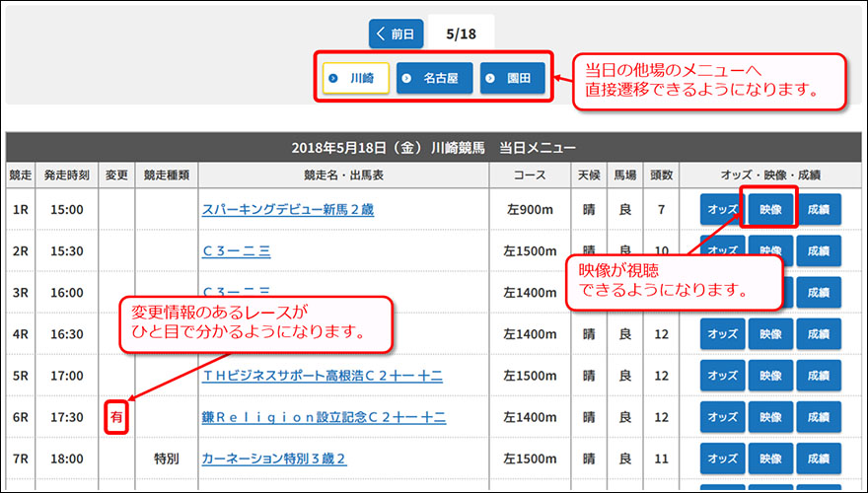
Task: Show 成績 results for race 1R
Action: pyautogui.click(x=818, y=210)
